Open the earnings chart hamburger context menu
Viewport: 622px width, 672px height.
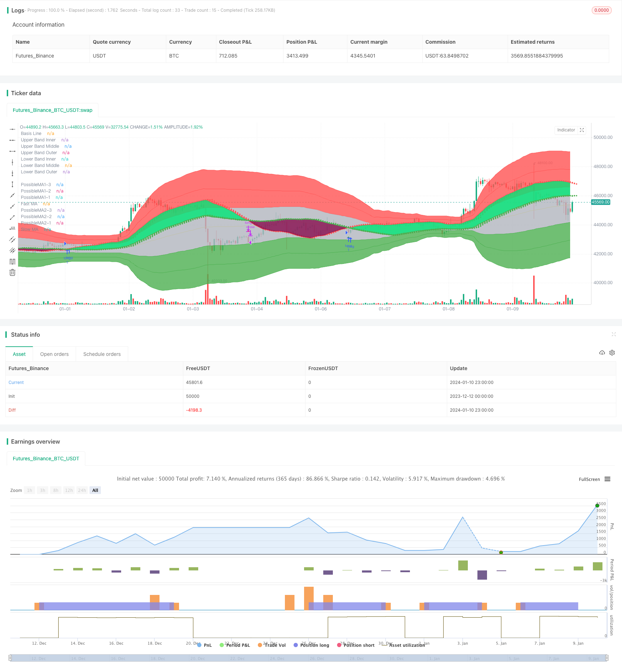tap(607, 479)
